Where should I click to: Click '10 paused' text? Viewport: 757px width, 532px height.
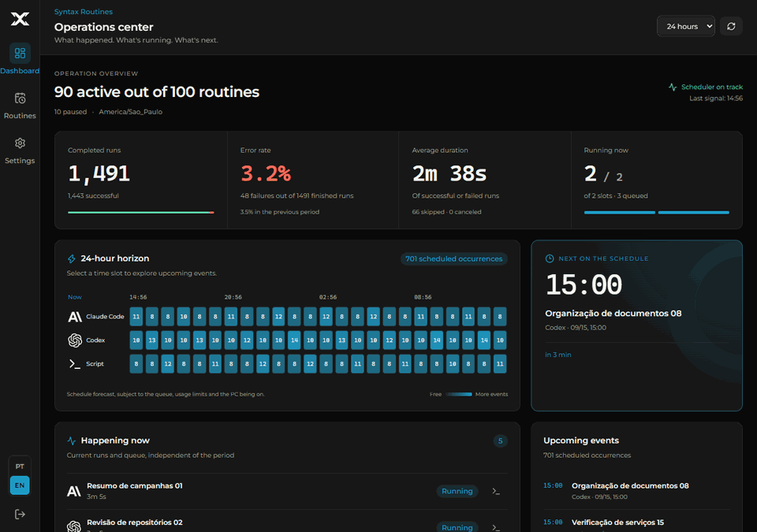(70, 112)
